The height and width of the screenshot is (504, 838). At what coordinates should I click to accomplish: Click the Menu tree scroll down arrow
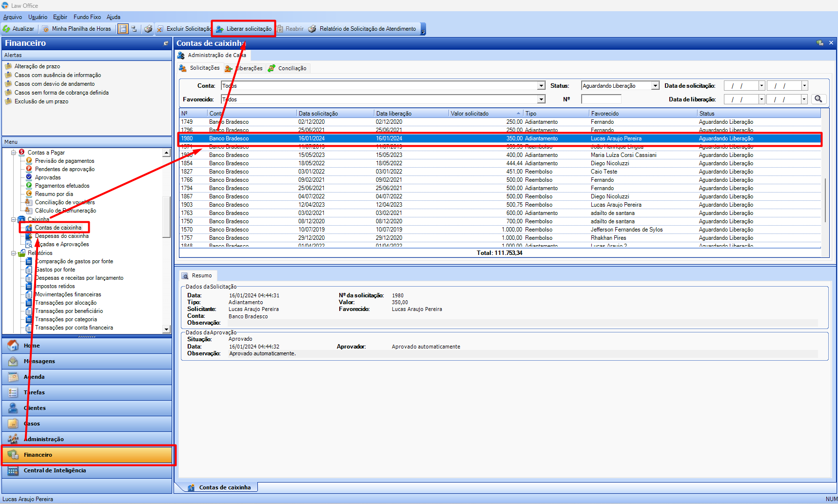166,329
